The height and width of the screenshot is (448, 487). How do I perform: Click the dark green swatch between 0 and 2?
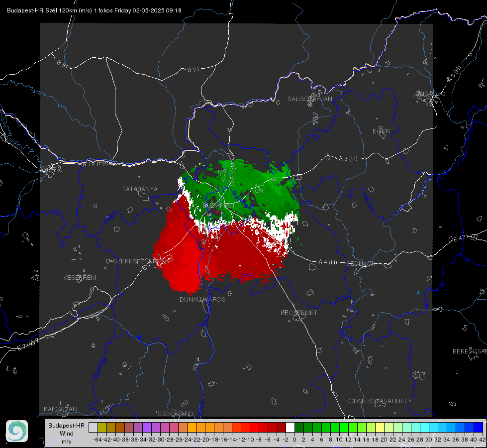pyautogui.click(x=299, y=427)
